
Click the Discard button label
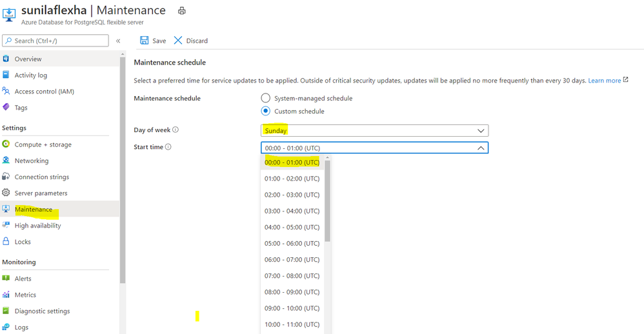pyautogui.click(x=197, y=41)
